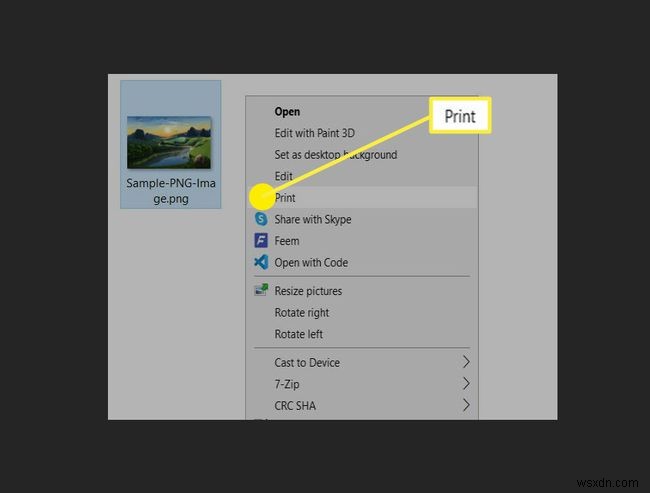The width and height of the screenshot is (650, 493).
Task: Choose Rotate left
Action: [298, 334]
